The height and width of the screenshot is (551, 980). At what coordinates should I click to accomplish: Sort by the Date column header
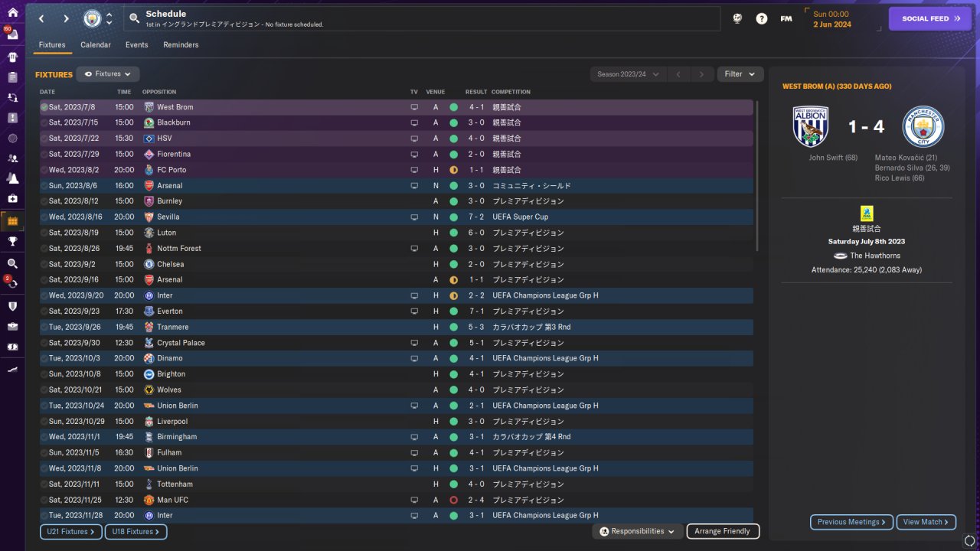[x=47, y=92]
